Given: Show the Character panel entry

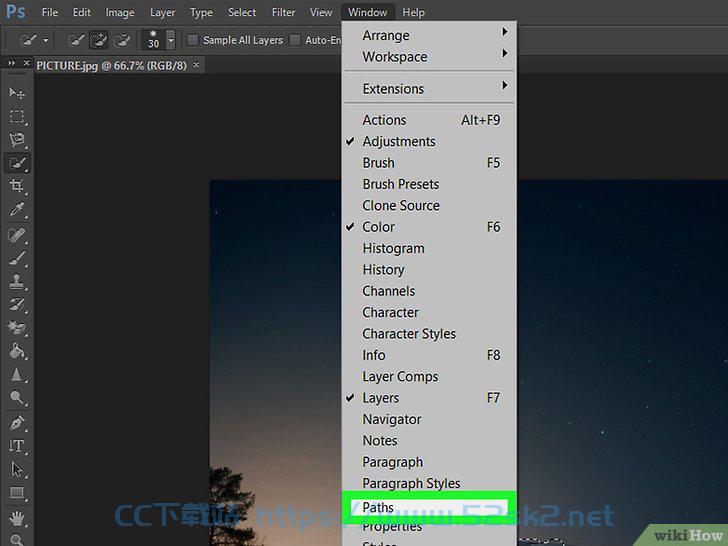Looking at the screenshot, I should point(430,312).
